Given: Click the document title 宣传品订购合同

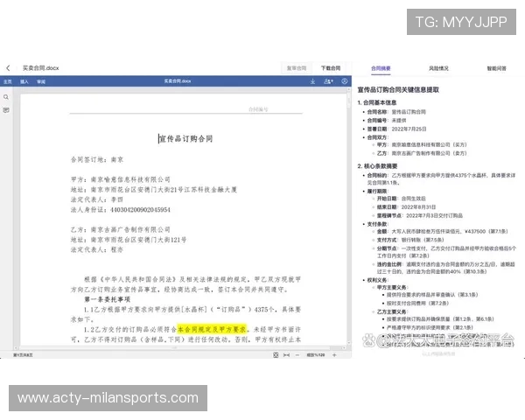Looking at the screenshot, I should (x=185, y=138).
